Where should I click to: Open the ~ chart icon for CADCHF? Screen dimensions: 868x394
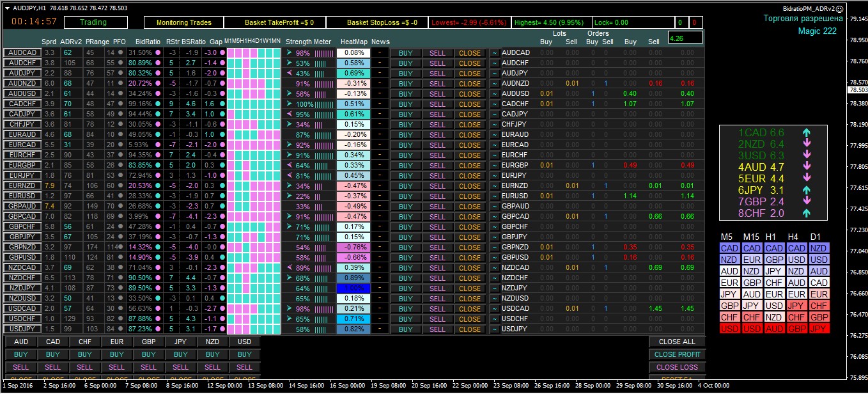(494, 104)
